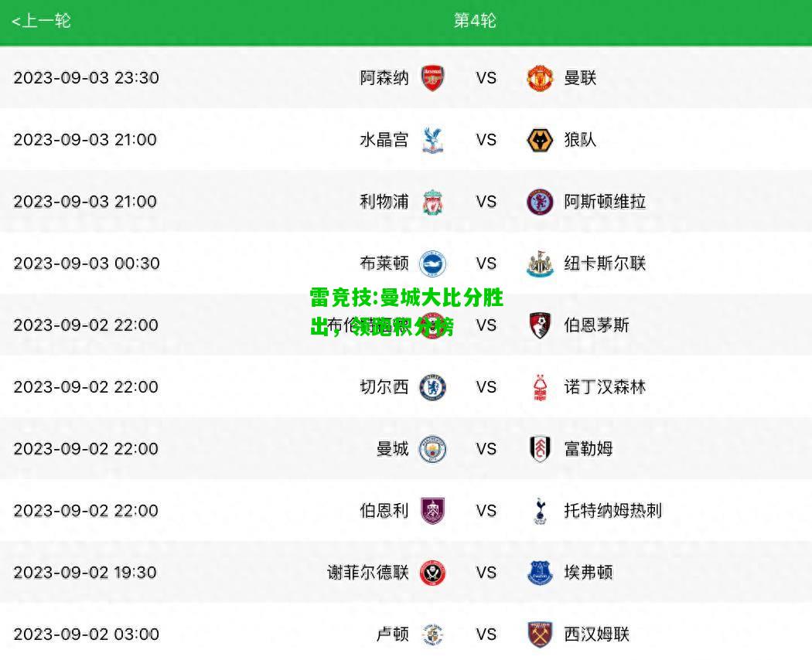Image resolution: width=812 pixels, height=660 pixels.
Task: Open team name 托特纳姆热刺
Action: pyautogui.click(x=613, y=511)
